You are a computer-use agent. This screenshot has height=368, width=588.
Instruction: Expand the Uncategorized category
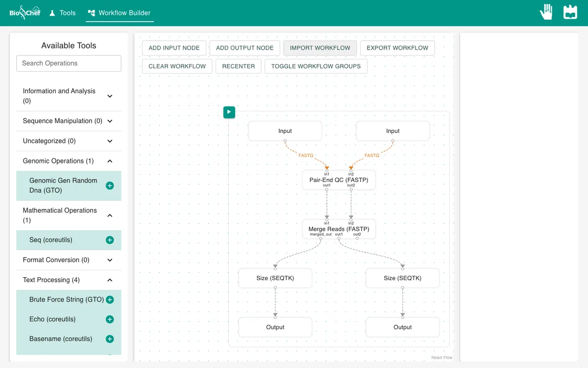tap(69, 141)
